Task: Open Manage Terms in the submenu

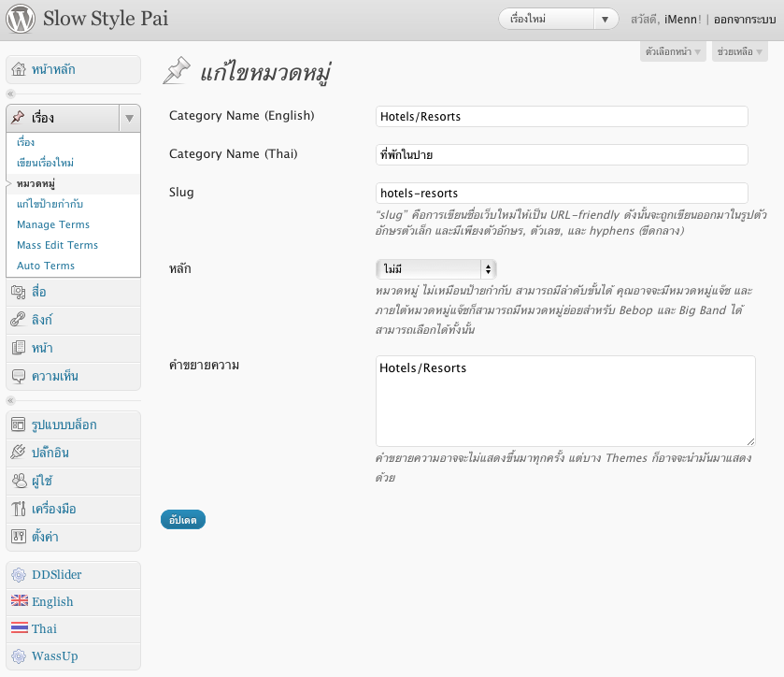Action: pyautogui.click(x=53, y=224)
